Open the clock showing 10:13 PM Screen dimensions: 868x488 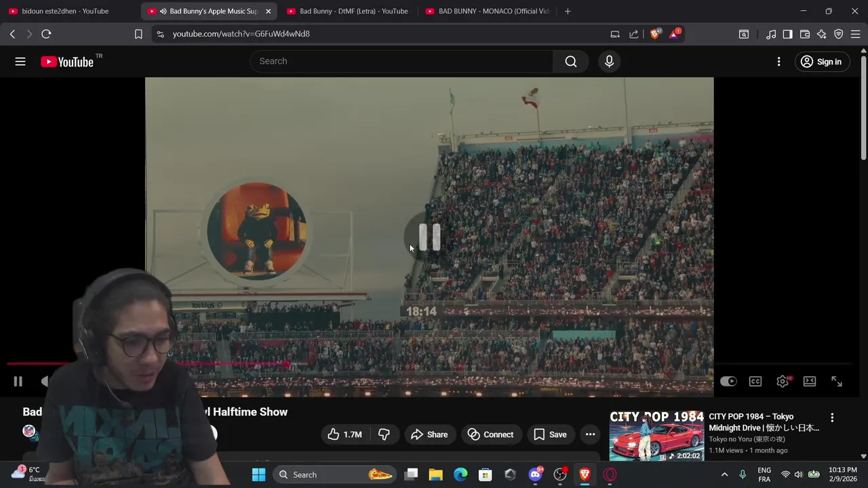[842, 474]
